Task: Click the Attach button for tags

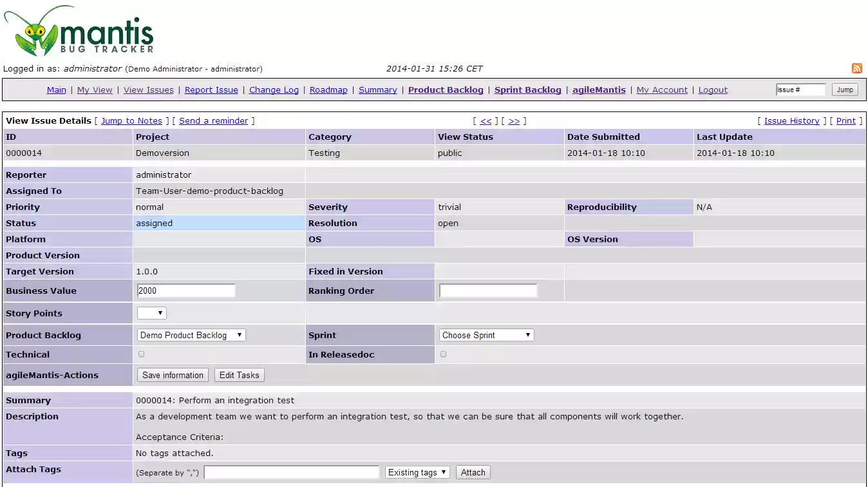Action: pos(473,472)
